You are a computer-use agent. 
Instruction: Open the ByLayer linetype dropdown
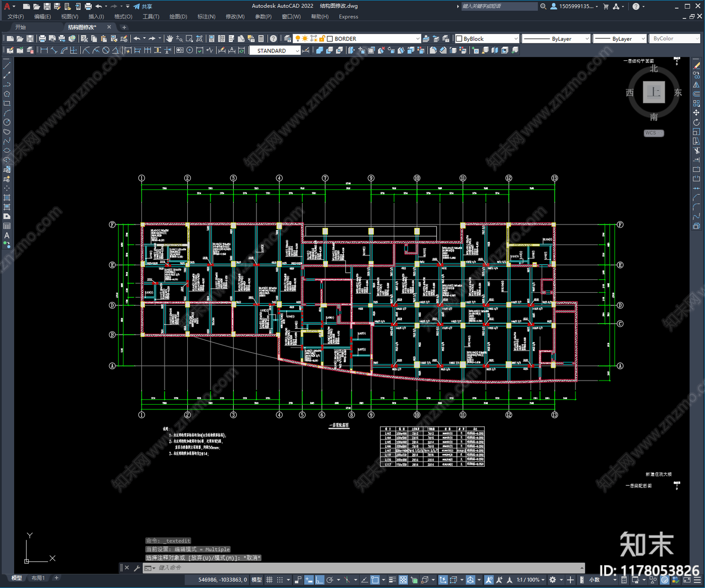coord(556,39)
